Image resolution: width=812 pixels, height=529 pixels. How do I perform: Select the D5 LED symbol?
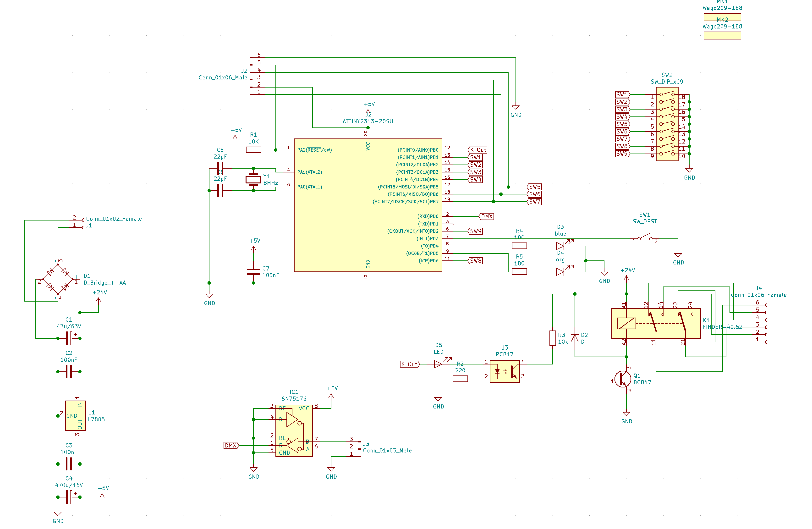pos(439,364)
